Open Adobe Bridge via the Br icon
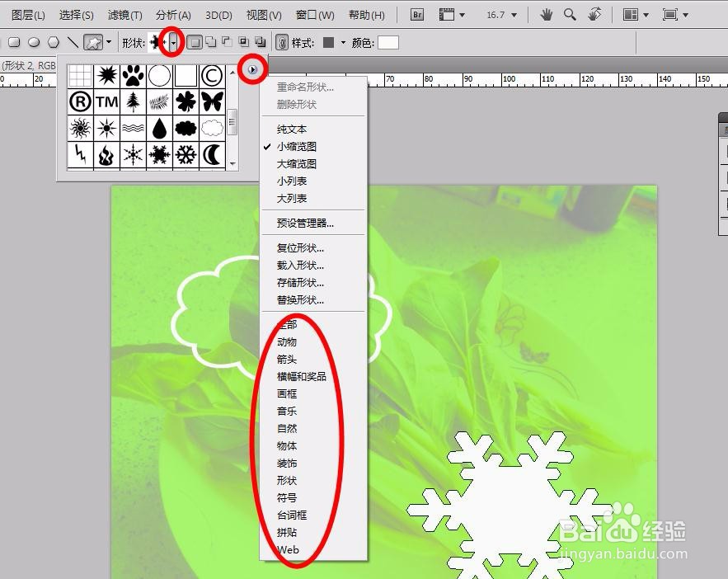Viewport: 728px width, 579px height. (416, 14)
